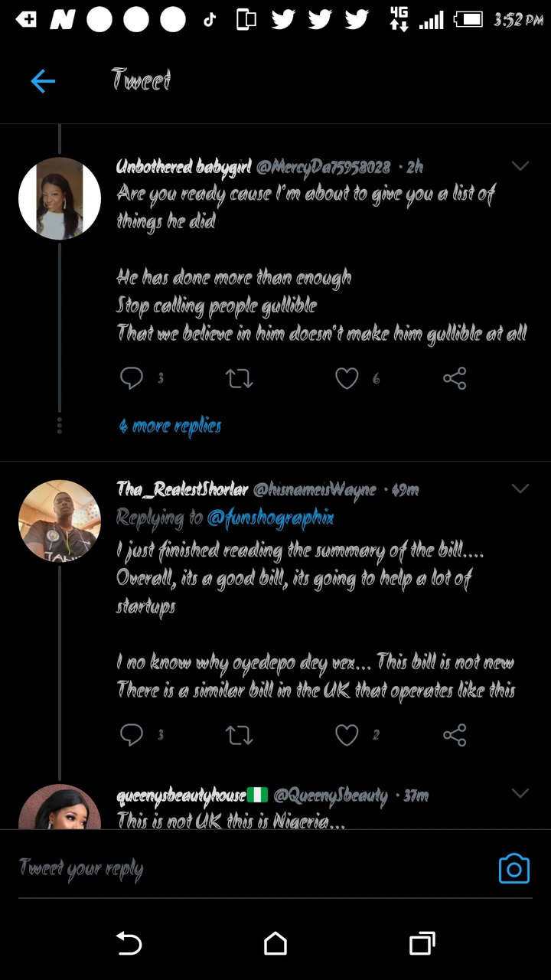
Task: Open chevron menu on queenysbeautyhouse's tweet
Action: click(520, 794)
